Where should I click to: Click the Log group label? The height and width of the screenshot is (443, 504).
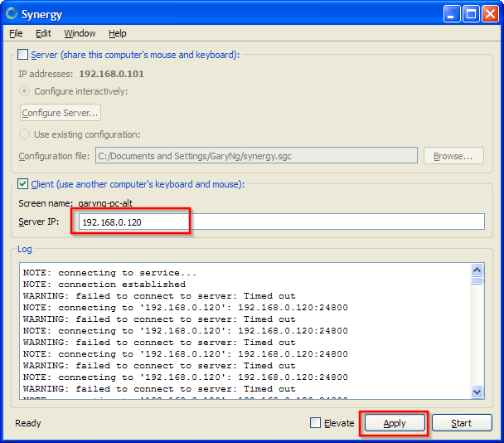[25, 249]
